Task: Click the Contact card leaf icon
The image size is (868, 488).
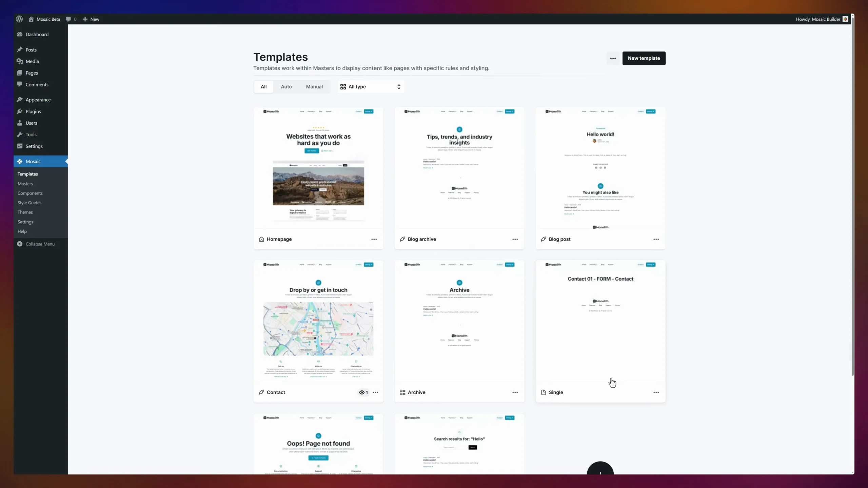Action: point(261,392)
